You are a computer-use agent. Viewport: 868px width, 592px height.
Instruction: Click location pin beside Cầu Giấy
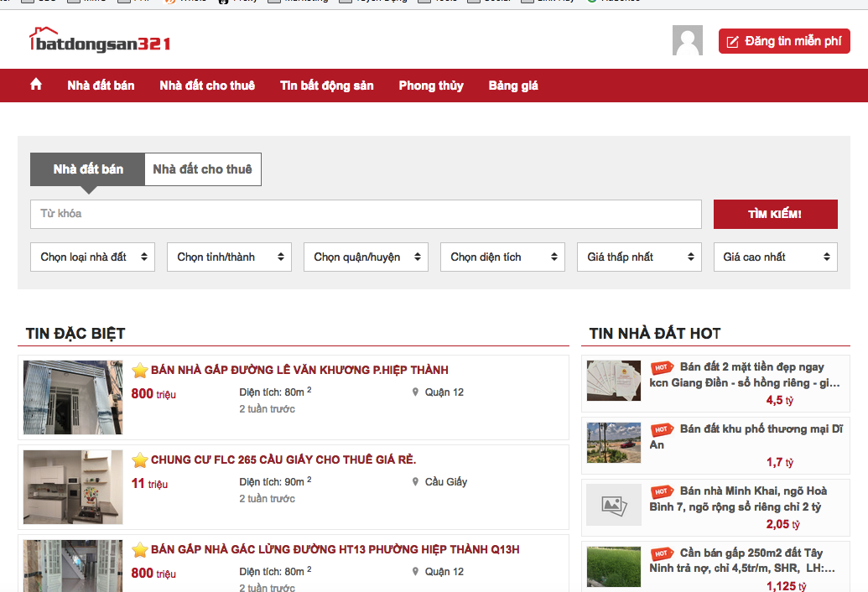point(415,482)
